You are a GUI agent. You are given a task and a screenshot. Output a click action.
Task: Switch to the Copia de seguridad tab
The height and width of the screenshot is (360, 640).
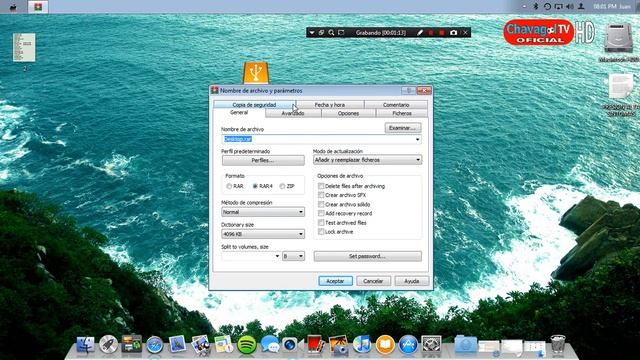click(254, 105)
